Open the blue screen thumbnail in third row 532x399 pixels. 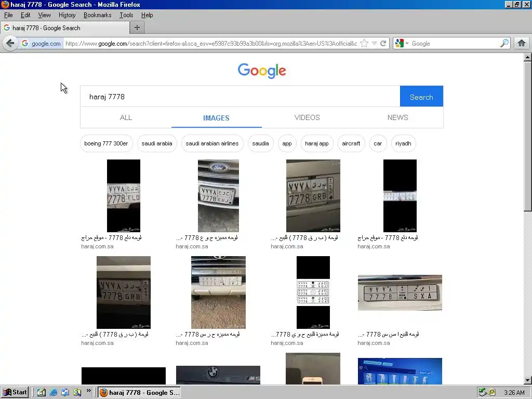coord(400,371)
